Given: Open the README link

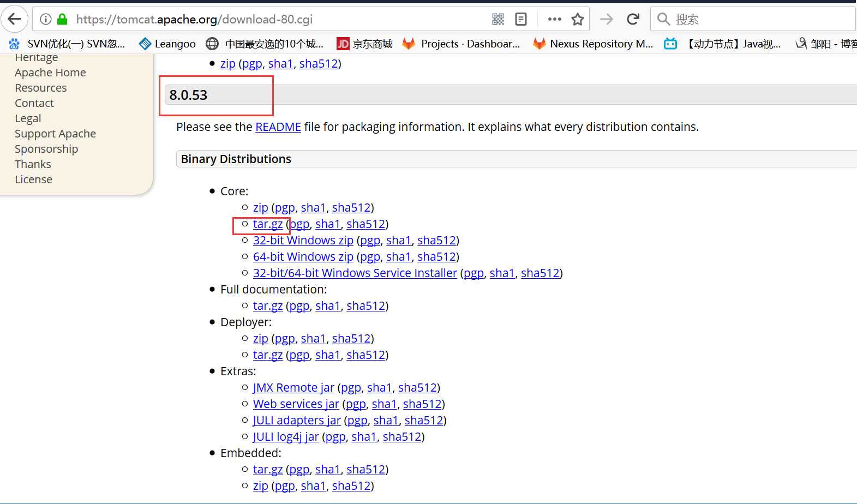Looking at the screenshot, I should [x=278, y=127].
